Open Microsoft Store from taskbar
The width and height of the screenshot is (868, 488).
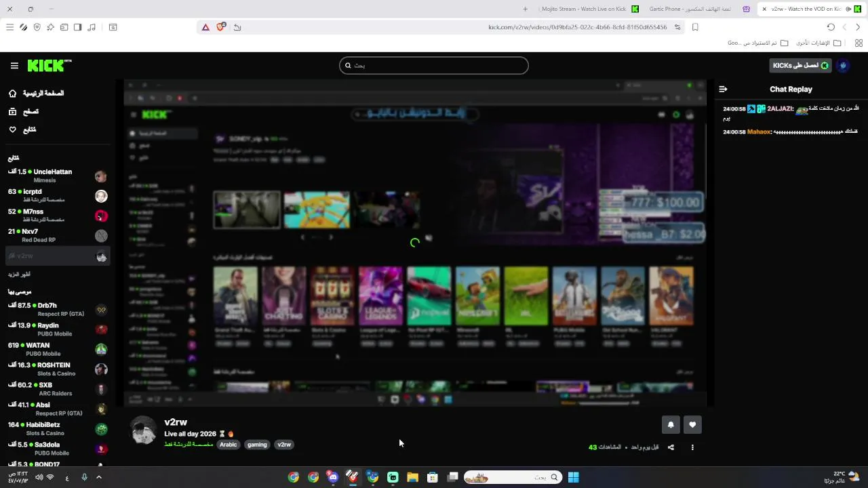433,477
